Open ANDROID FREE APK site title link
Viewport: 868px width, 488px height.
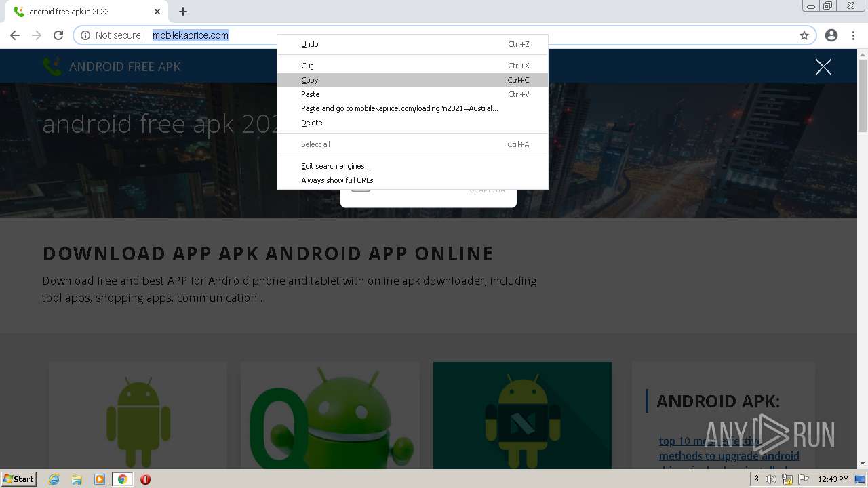click(125, 66)
